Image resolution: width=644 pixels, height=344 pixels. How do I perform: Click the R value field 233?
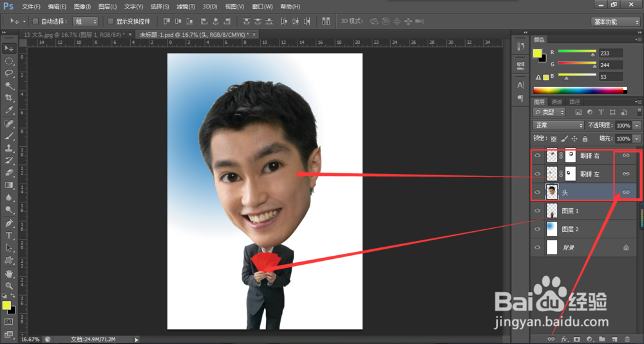[611, 53]
